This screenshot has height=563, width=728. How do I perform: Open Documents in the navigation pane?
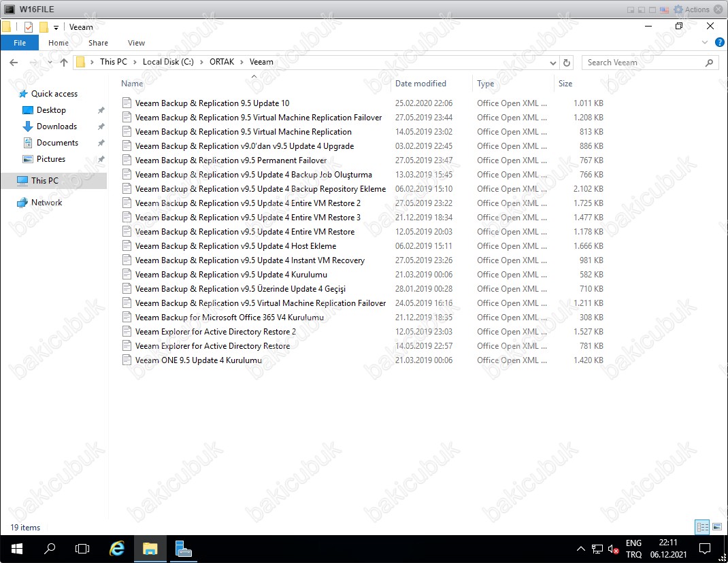[58, 143]
